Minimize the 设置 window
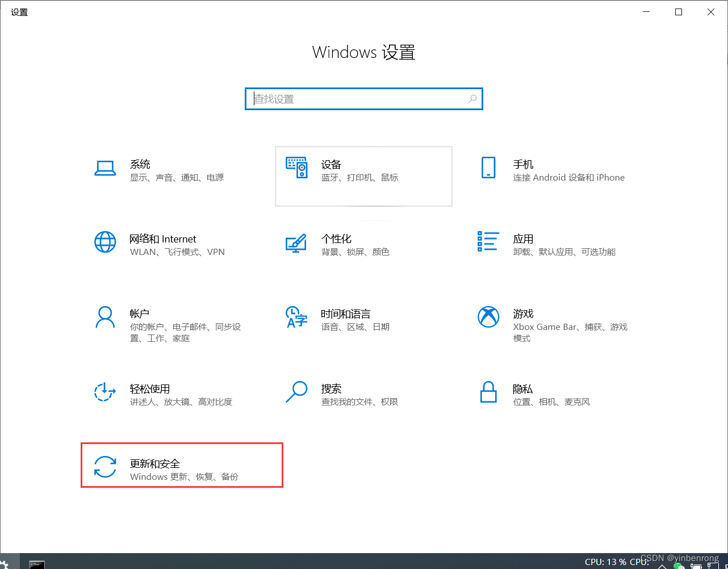The height and width of the screenshot is (569, 728). (x=646, y=12)
